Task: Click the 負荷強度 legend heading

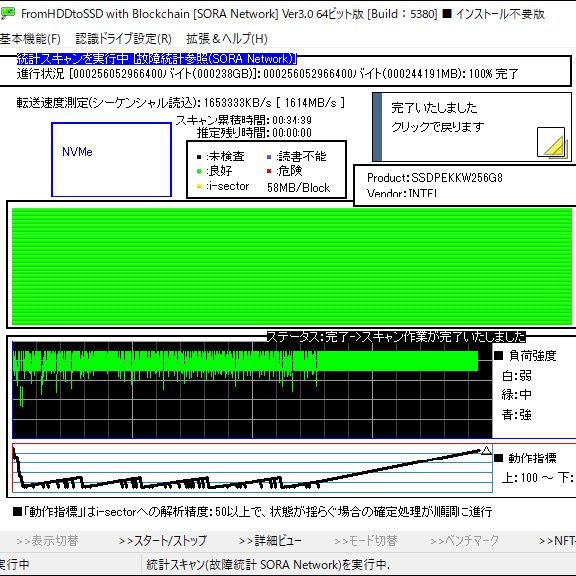Action: (x=525, y=356)
